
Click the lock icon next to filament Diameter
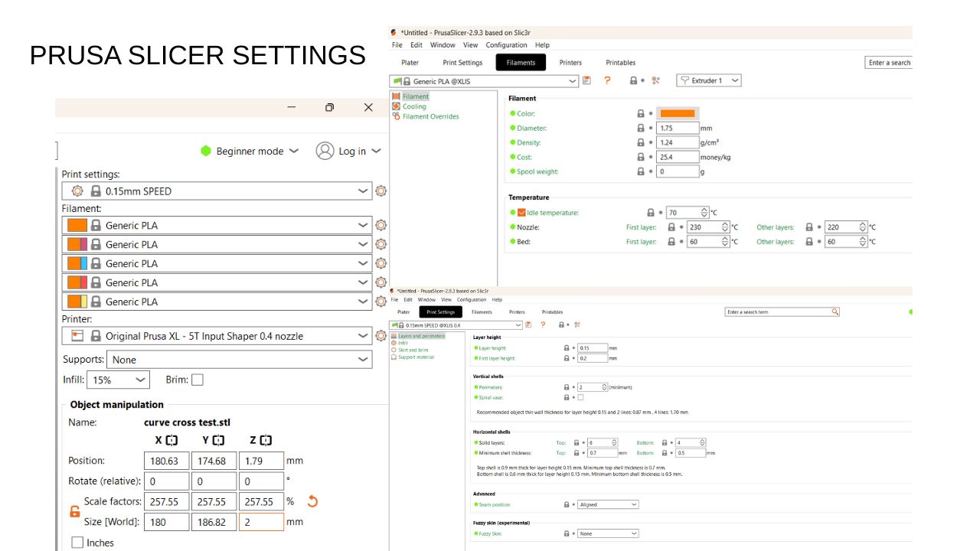click(641, 129)
